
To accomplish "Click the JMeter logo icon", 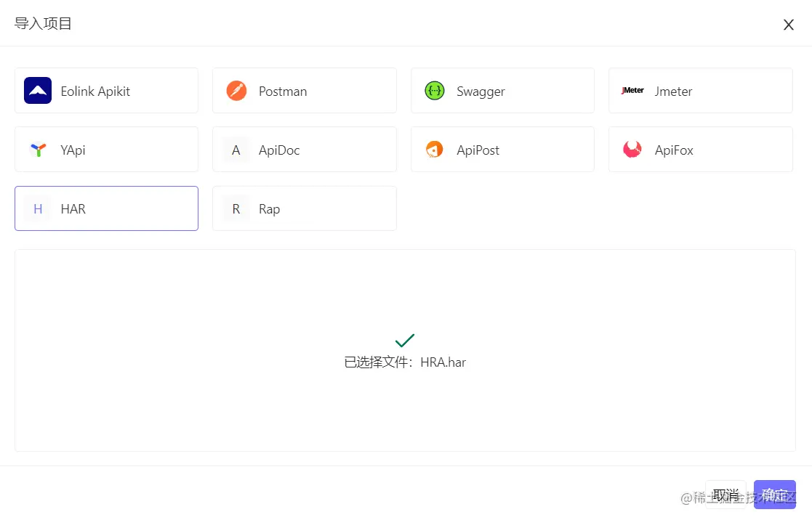I will tap(632, 91).
